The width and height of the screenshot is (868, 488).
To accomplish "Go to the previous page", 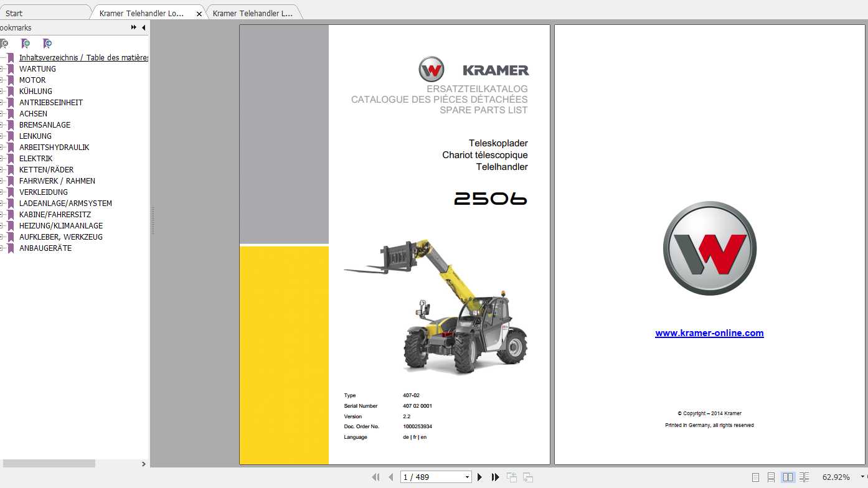I will [x=391, y=477].
